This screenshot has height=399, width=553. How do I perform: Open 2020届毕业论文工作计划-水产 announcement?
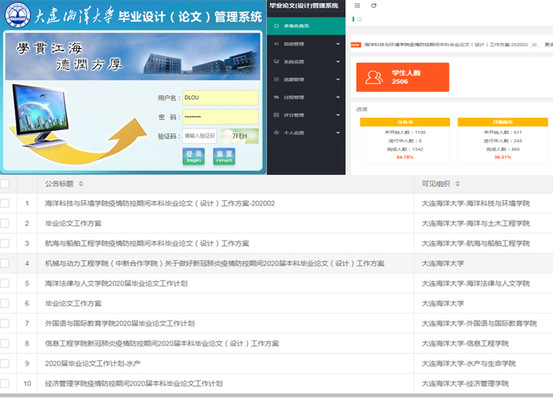pyautogui.click(x=92, y=363)
